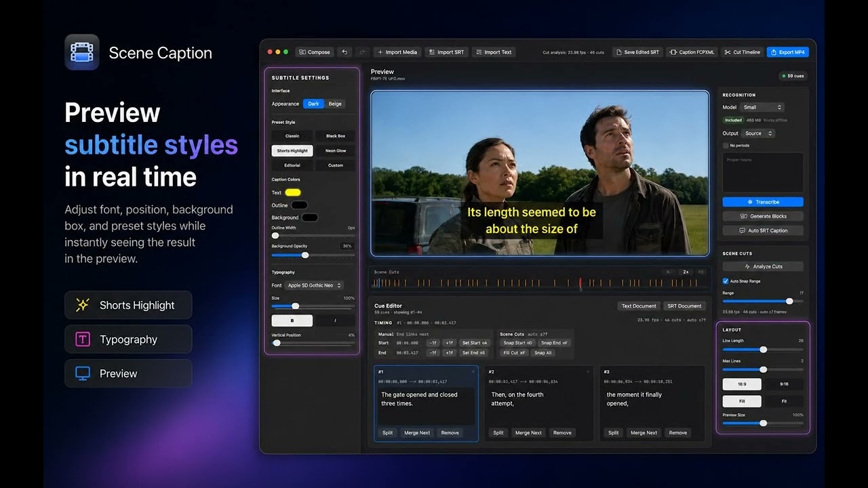Click Fill Cut button
The width and height of the screenshot is (868, 488).
514,352
